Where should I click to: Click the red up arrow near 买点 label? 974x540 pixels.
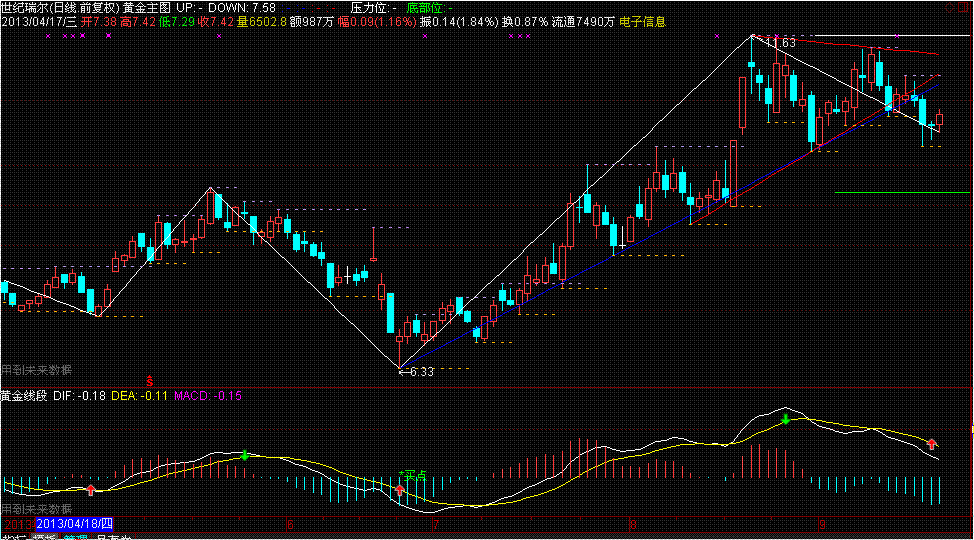400,490
